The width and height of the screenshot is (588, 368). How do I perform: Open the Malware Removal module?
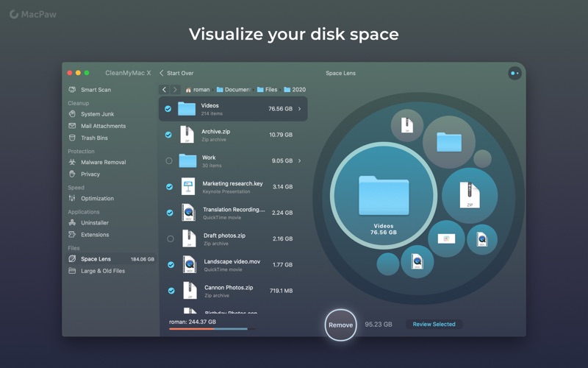[x=104, y=162]
